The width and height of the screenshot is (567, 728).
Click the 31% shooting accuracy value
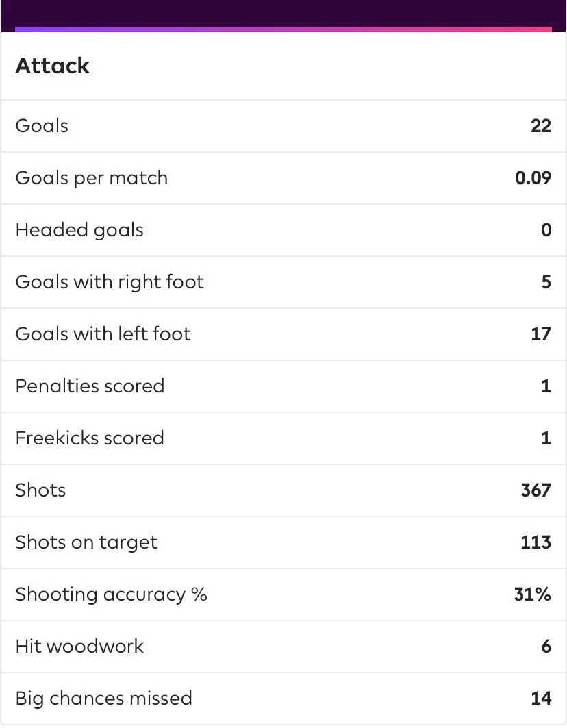532,594
